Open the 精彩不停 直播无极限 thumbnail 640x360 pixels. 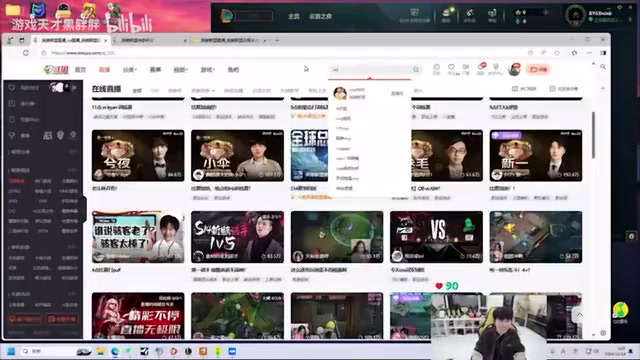click(138, 316)
